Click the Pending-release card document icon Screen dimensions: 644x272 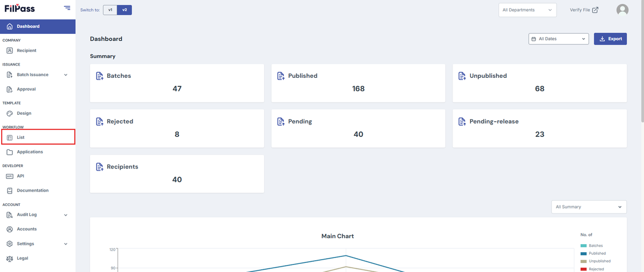click(x=462, y=122)
